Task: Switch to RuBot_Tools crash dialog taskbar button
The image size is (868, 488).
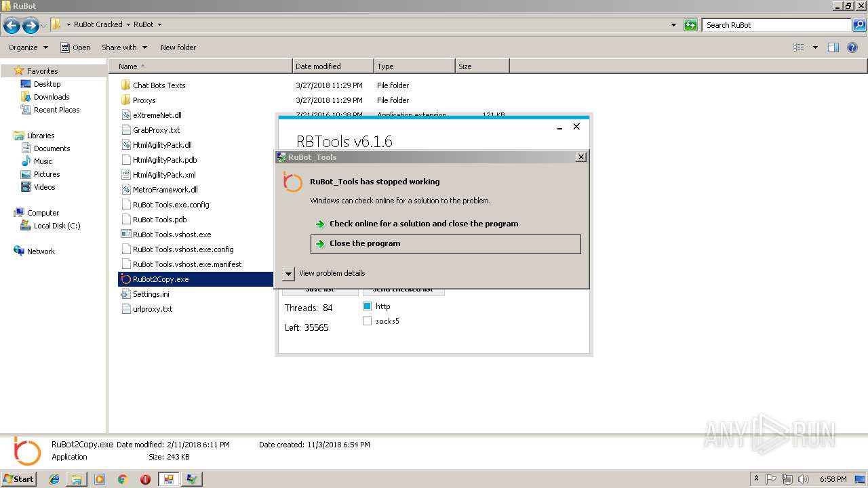Action: pos(192,479)
